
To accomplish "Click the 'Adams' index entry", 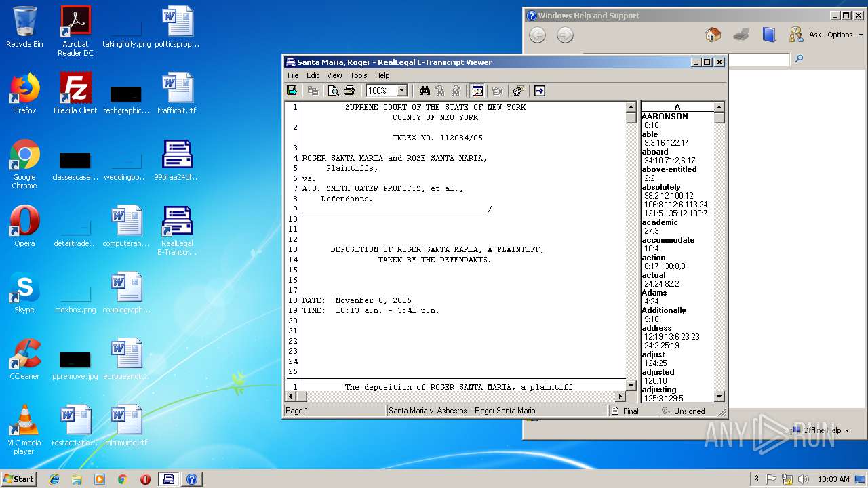I will (x=654, y=293).
